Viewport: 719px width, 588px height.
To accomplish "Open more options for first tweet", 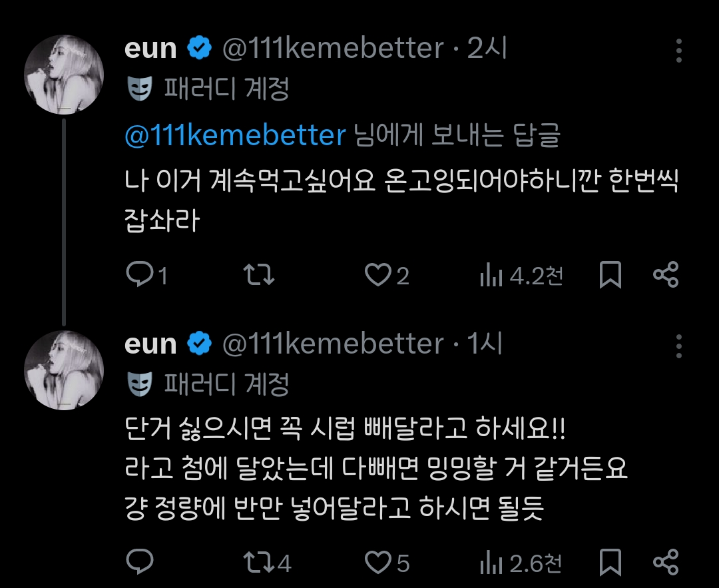I will (678, 51).
